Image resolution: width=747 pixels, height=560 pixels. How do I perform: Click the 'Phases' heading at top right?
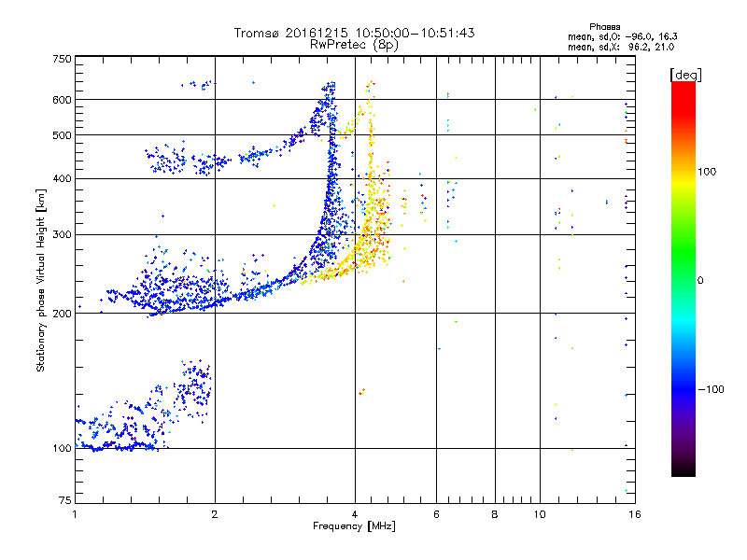pyautogui.click(x=604, y=27)
